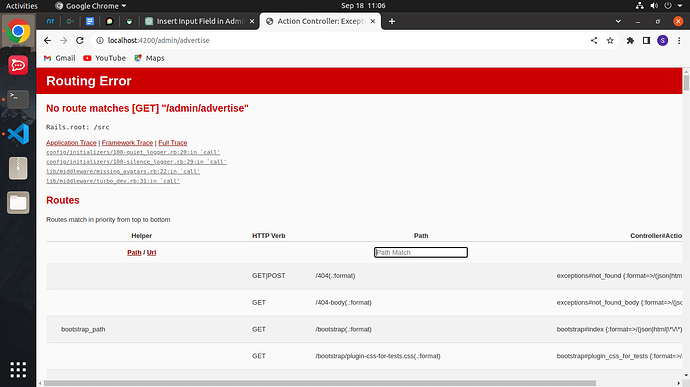690x387 pixels.
Task: Open the volume icon in top bar
Action: pos(654,6)
